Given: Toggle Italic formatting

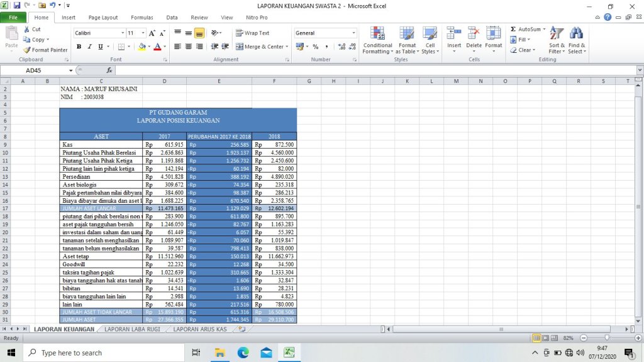Looking at the screenshot, I should (x=90, y=47).
